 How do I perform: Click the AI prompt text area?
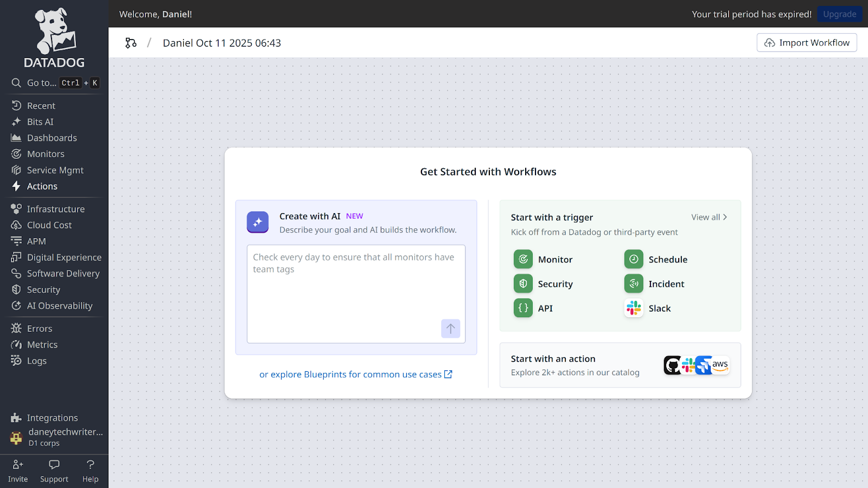point(356,294)
